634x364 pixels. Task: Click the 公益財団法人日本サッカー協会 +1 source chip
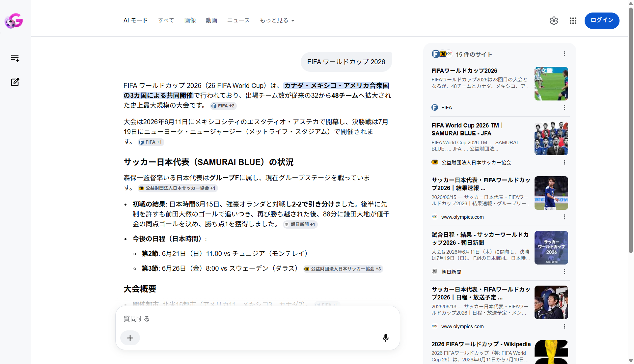(x=177, y=188)
